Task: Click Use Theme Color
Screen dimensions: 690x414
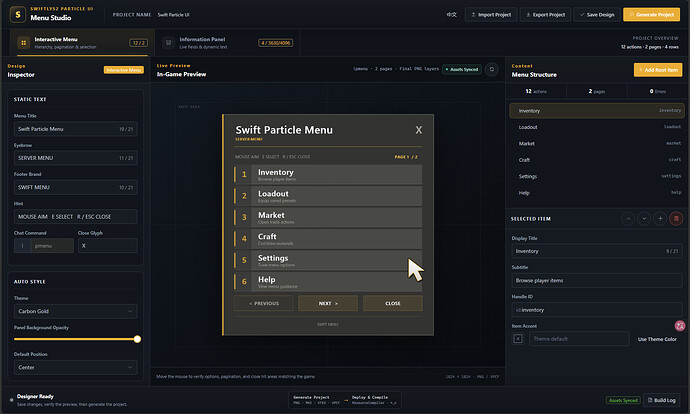Action: (657, 339)
